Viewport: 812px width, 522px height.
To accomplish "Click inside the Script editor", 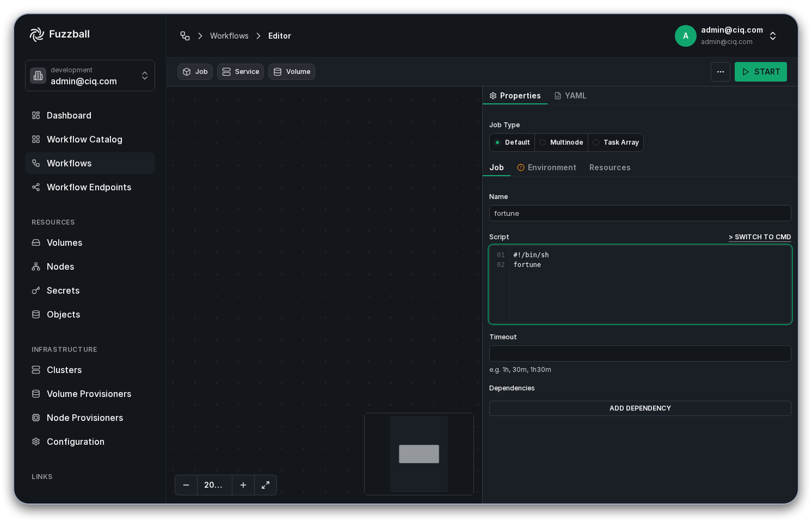I will (x=640, y=284).
